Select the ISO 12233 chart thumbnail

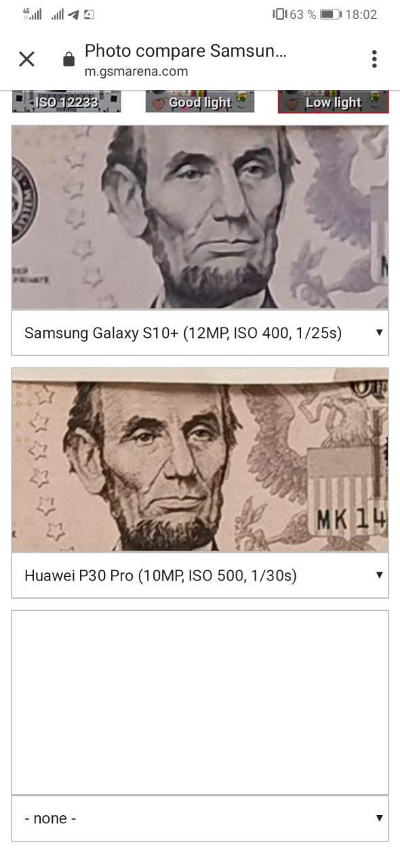coord(66,102)
